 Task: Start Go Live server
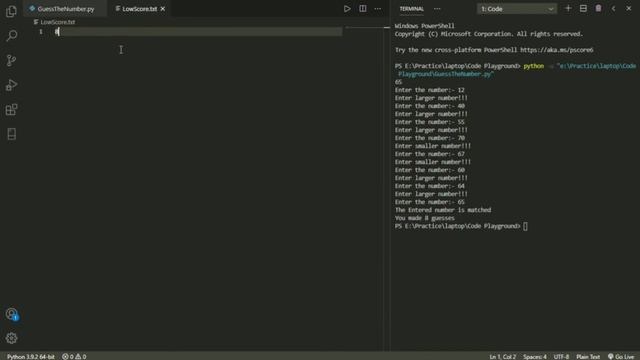pyautogui.click(x=621, y=356)
